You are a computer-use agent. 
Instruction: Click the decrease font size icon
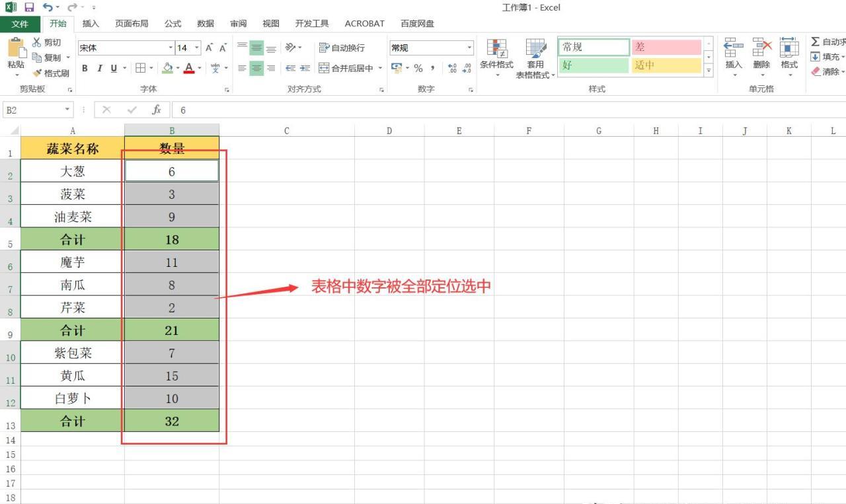[223, 48]
